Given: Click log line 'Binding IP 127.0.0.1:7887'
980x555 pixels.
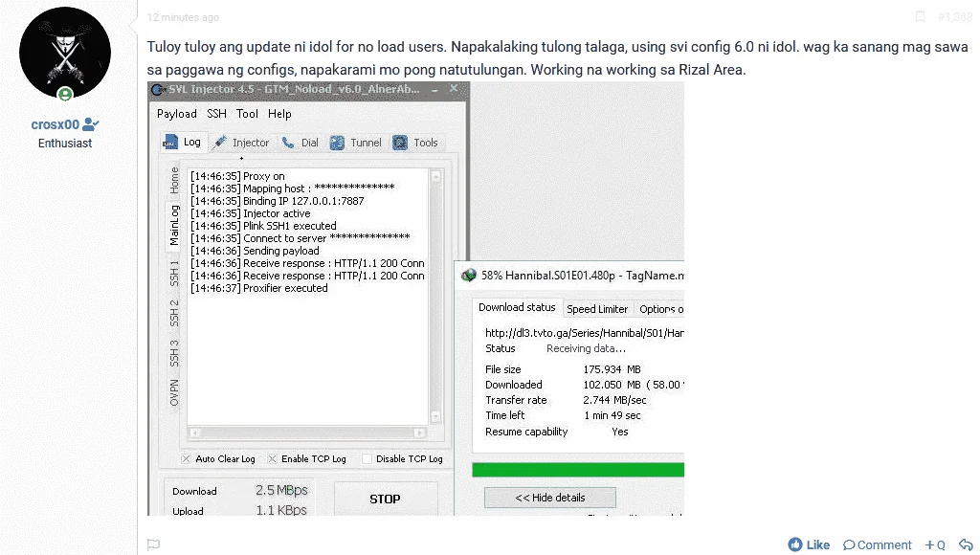Looking at the screenshot, I should (x=303, y=201).
